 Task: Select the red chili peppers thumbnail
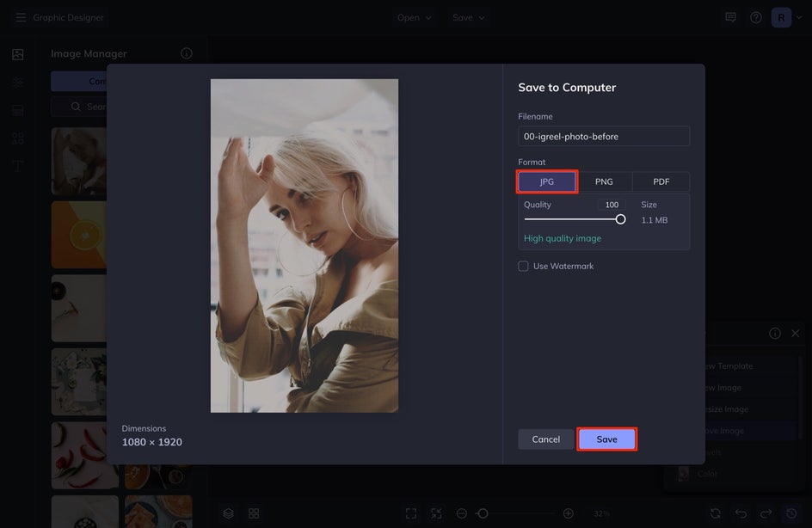click(x=85, y=456)
